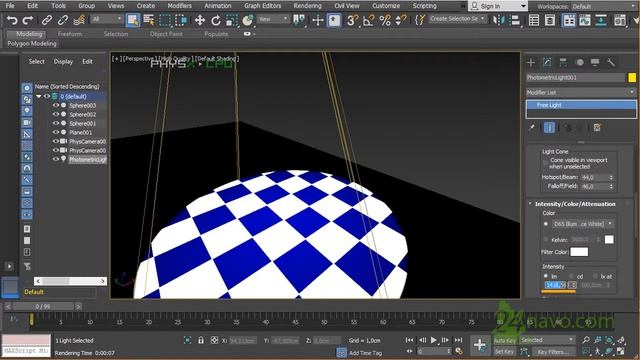The image size is (640, 360).
Task: Toggle 3D Snaps icon
Action: click(x=352, y=20)
